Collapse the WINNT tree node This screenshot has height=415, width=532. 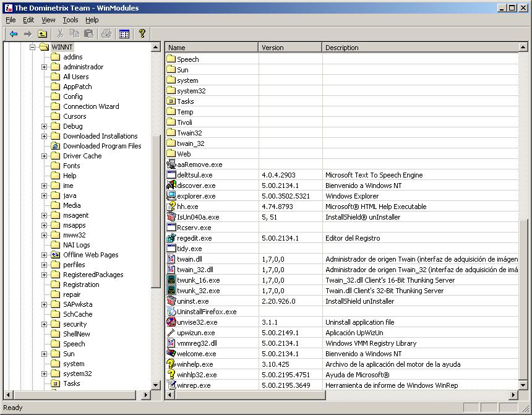pos(33,47)
